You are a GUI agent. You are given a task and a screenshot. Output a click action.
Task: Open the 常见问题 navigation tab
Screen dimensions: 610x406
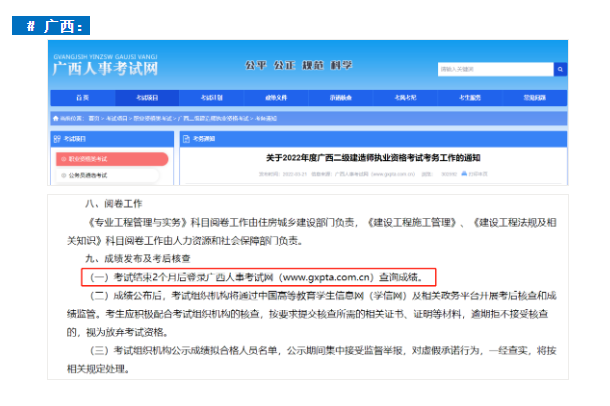[535, 98]
